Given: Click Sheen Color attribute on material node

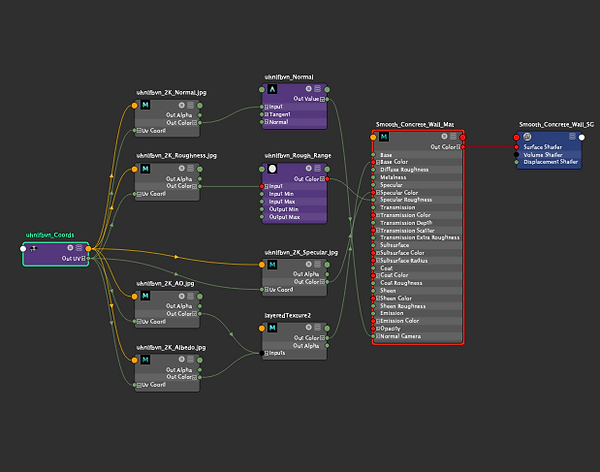Looking at the screenshot, I should (x=396, y=298).
